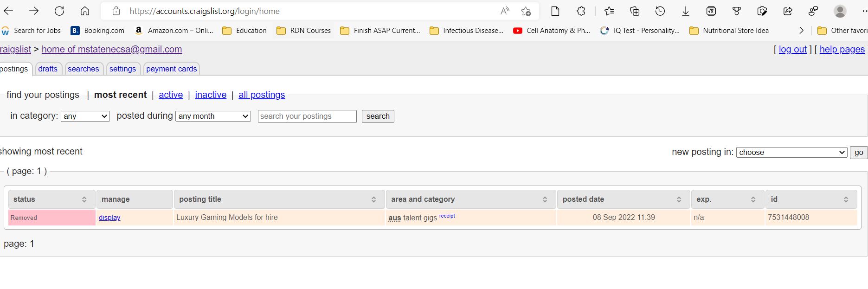This screenshot has height=289, width=868.
Task: Open the receipt link for talent gigs
Action: [447, 216]
